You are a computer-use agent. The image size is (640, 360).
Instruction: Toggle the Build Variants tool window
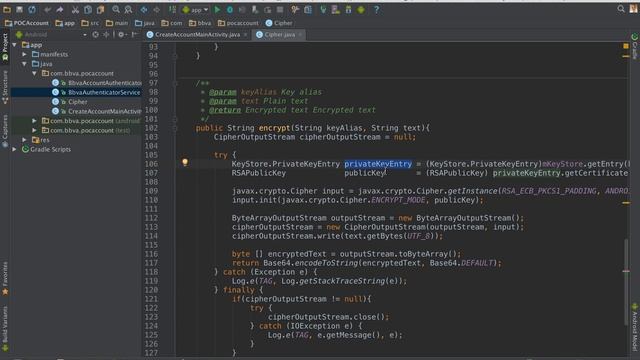pos(5,329)
